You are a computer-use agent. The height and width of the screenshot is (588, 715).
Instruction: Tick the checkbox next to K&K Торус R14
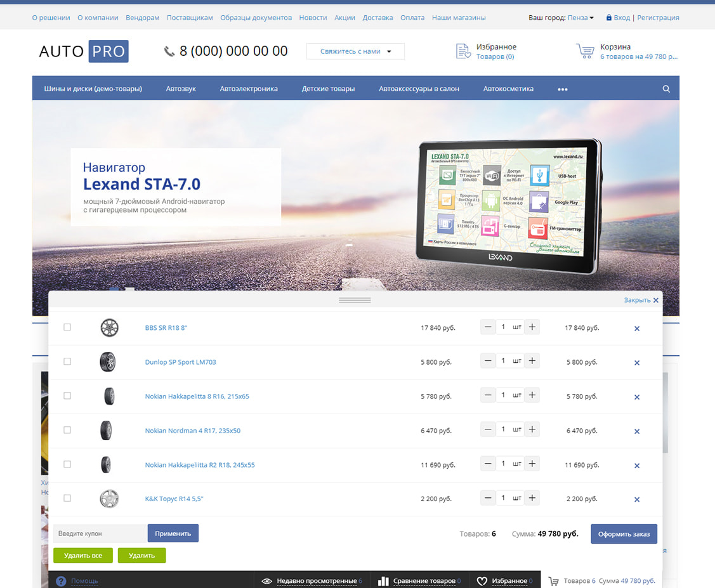click(x=67, y=499)
